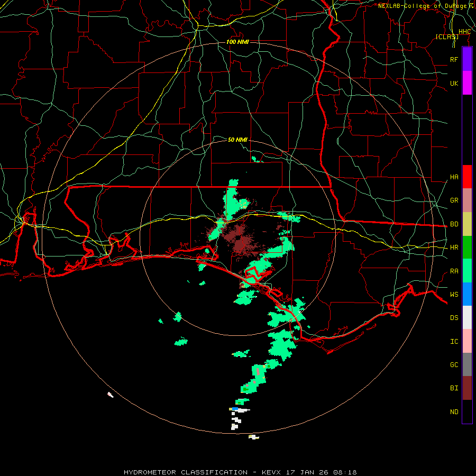476x476 pixels.
Task: Select the BD yellow legend swatch
Action: [467, 224]
